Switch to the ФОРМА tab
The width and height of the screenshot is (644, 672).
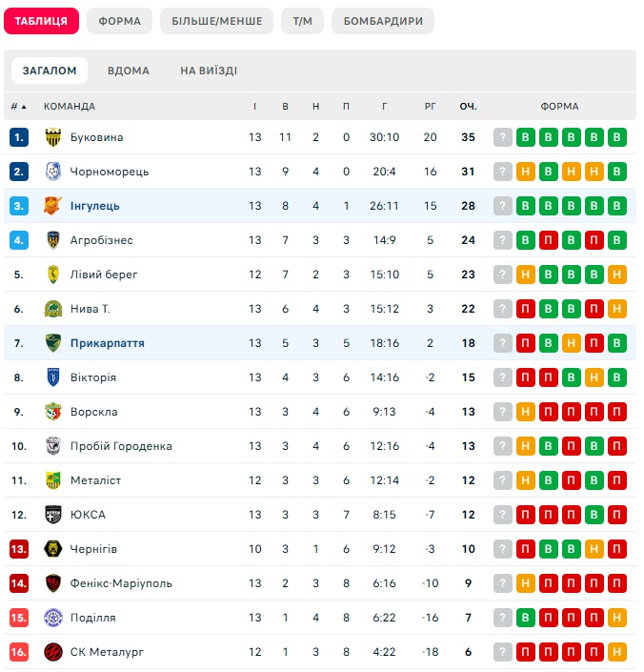[x=119, y=21]
